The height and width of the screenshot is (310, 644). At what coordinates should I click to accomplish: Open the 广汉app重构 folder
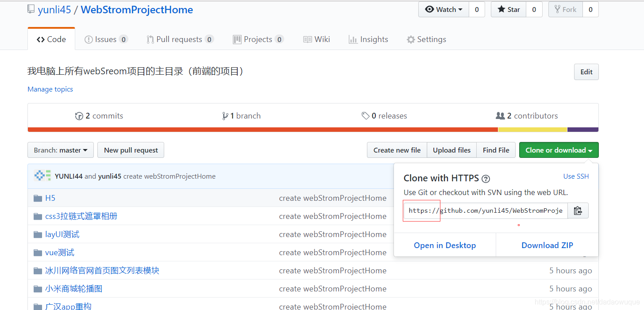[68, 306]
